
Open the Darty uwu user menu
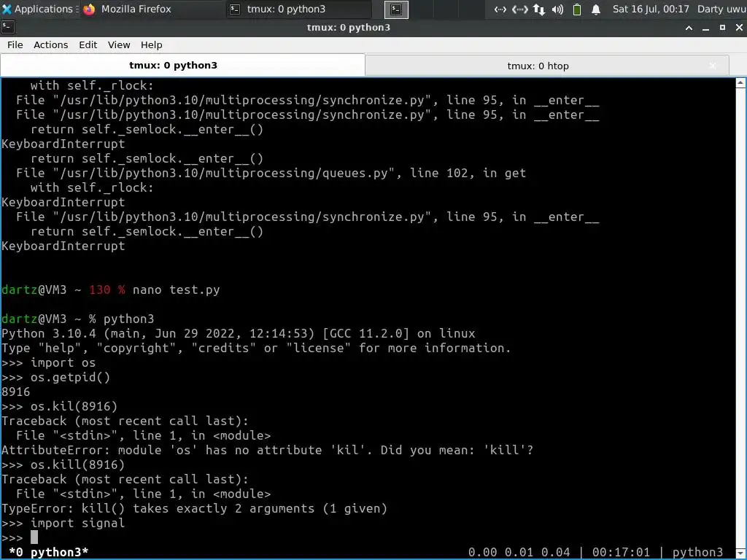point(721,9)
